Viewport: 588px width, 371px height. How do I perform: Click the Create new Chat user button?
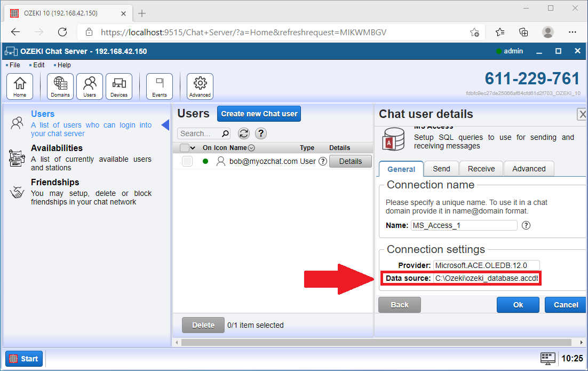259,113
